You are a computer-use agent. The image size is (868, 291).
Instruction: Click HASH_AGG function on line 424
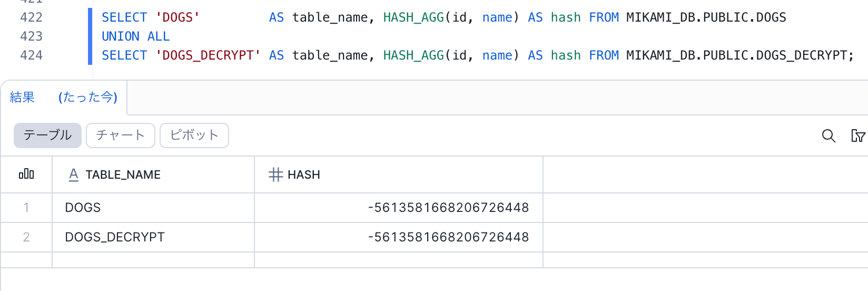pyautogui.click(x=414, y=55)
